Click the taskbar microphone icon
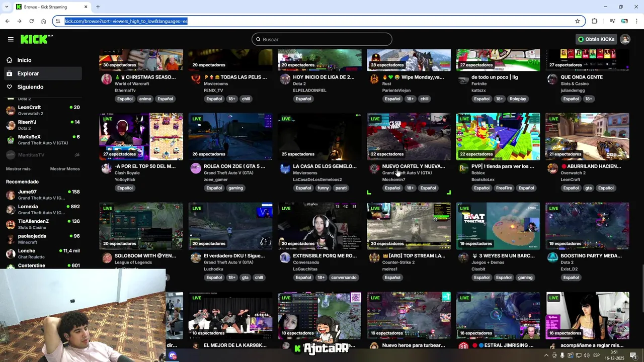644x362 pixels. coord(562,355)
